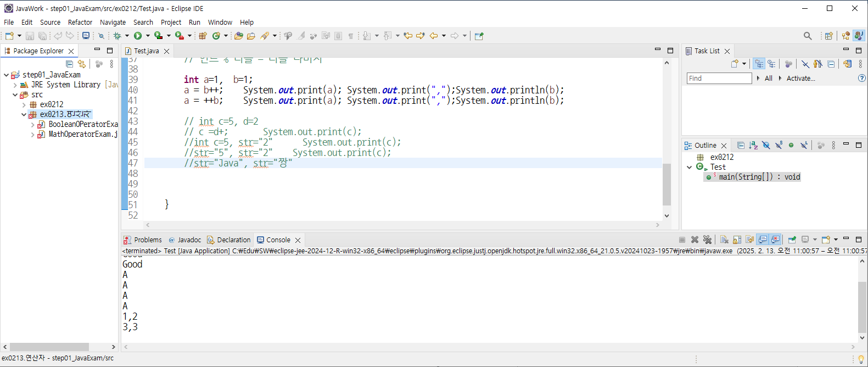Click Activate... in Task List

tap(800, 78)
